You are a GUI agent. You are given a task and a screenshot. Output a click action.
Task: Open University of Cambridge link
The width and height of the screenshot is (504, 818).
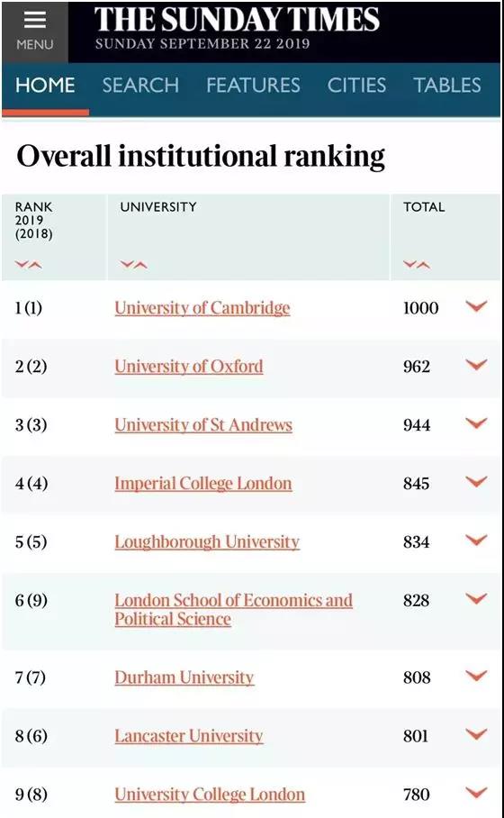pos(202,308)
